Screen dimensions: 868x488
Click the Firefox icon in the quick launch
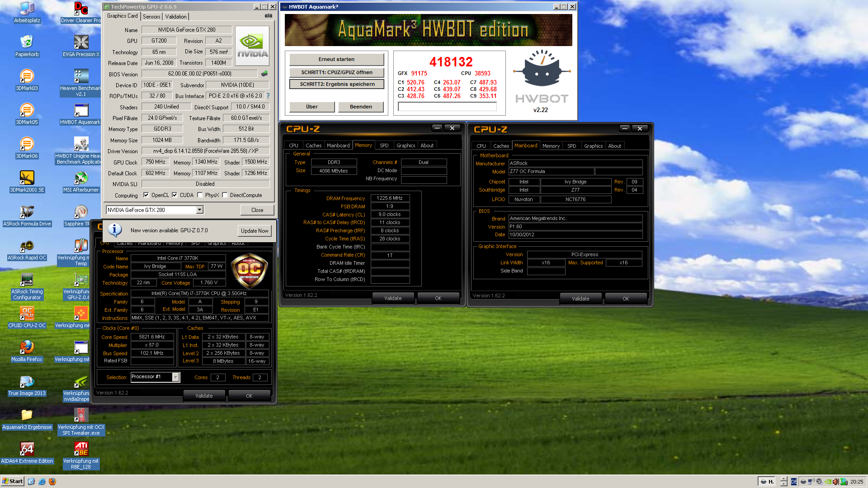pos(52,481)
